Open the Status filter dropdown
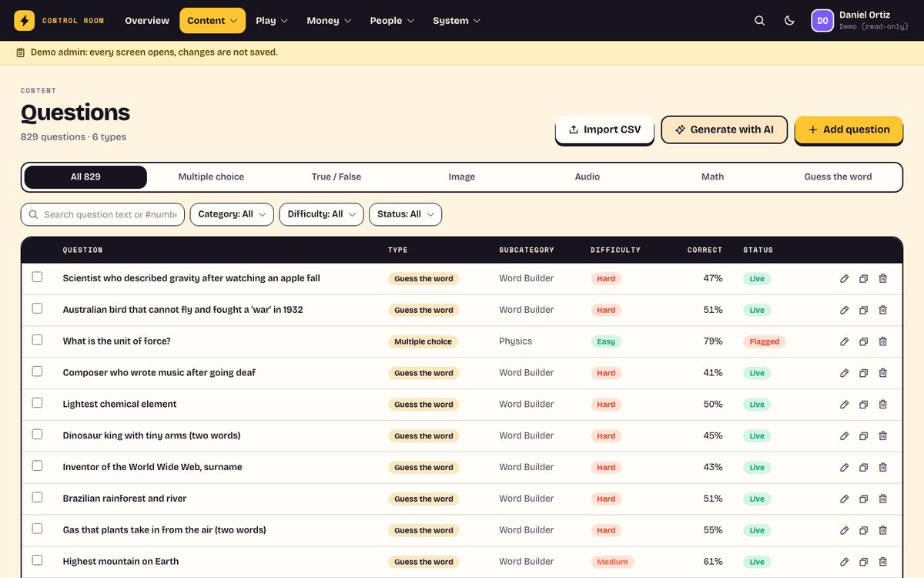 tap(405, 214)
